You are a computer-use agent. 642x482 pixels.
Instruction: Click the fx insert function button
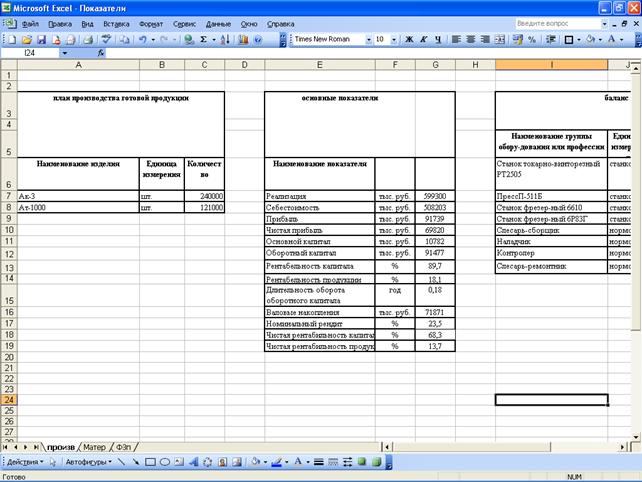coord(101,53)
